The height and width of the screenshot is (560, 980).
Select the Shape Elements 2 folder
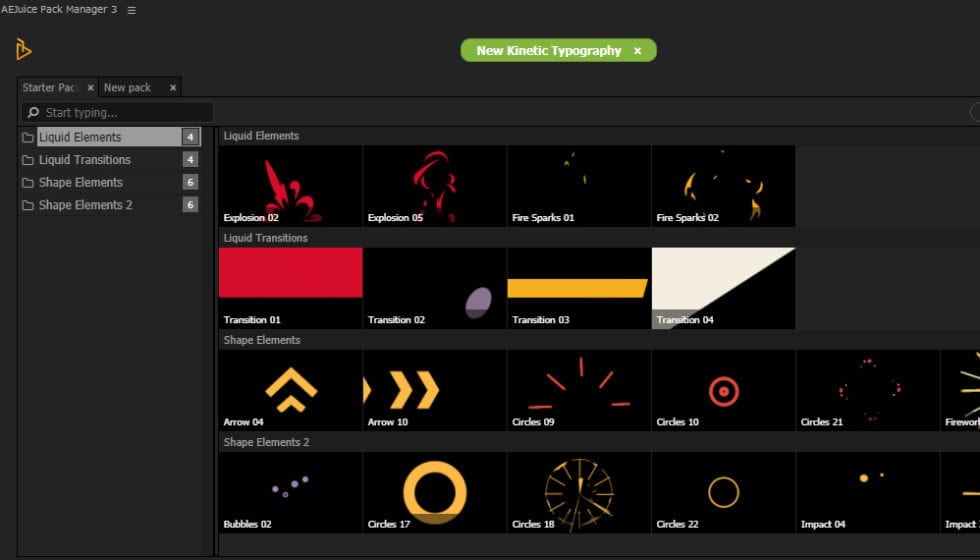coord(109,204)
